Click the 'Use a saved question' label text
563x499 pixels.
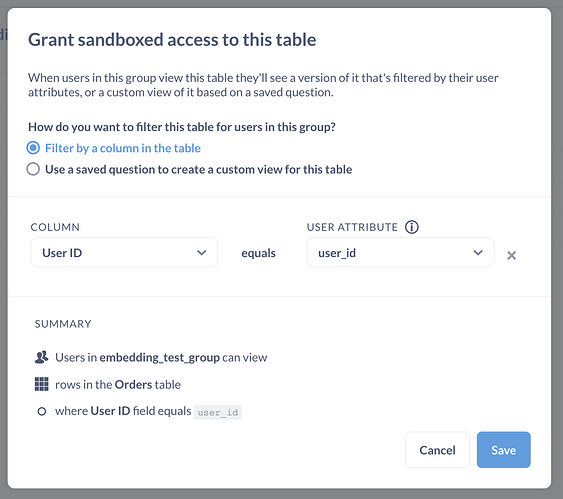pyautogui.click(x=199, y=169)
